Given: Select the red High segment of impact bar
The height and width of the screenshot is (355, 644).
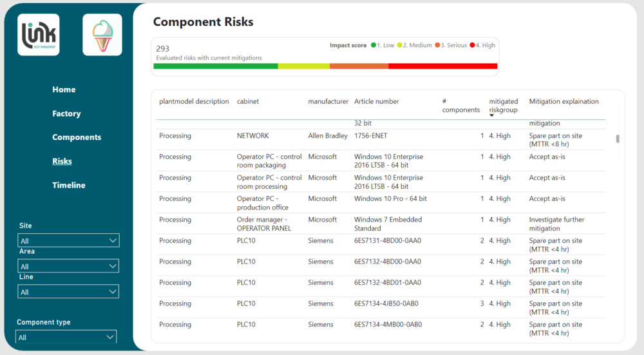Looking at the screenshot, I should pos(443,66).
